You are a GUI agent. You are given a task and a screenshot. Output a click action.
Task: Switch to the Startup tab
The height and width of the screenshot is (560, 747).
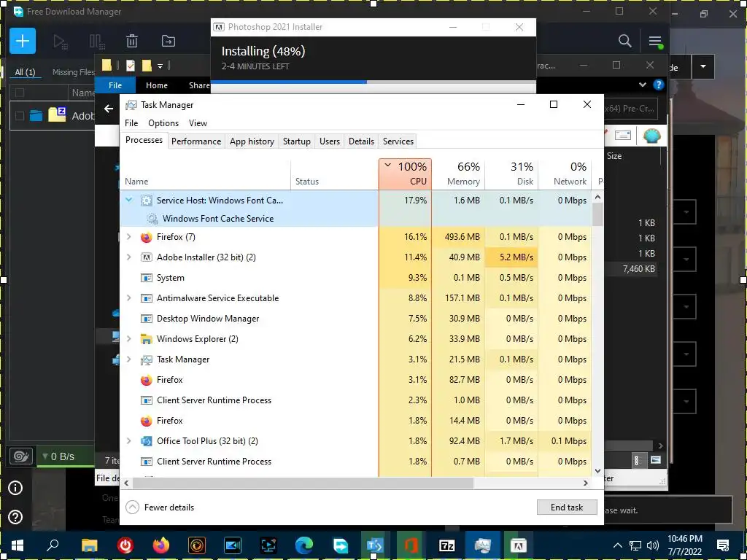(296, 141)
